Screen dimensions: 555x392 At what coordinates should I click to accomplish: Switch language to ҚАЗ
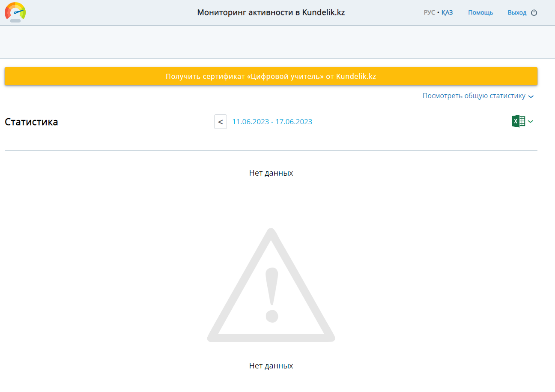[447, 13]
